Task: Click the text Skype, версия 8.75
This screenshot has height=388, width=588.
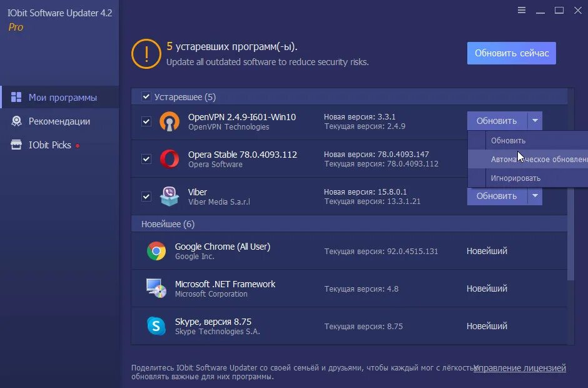Action: (213, 322)
